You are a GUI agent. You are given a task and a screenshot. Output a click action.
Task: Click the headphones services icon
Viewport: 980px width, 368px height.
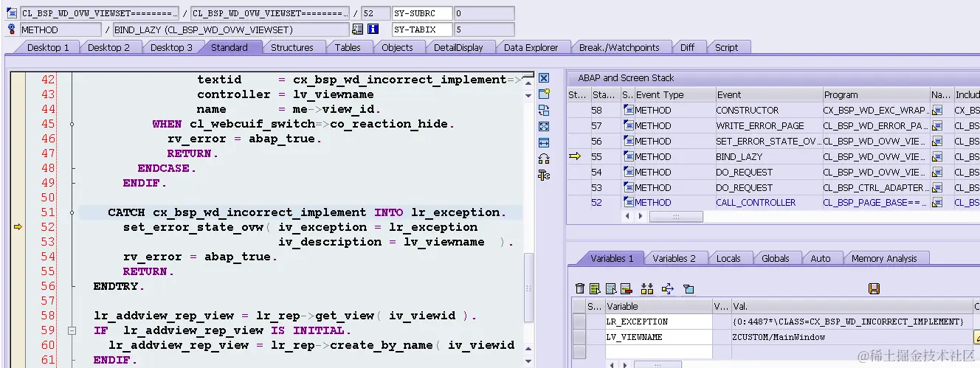[x=544, y=159]
